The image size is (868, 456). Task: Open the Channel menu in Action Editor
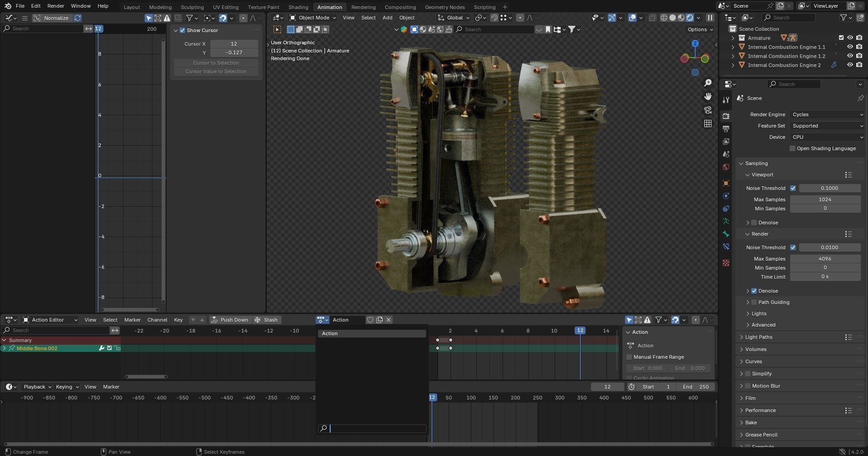[157, 320]
